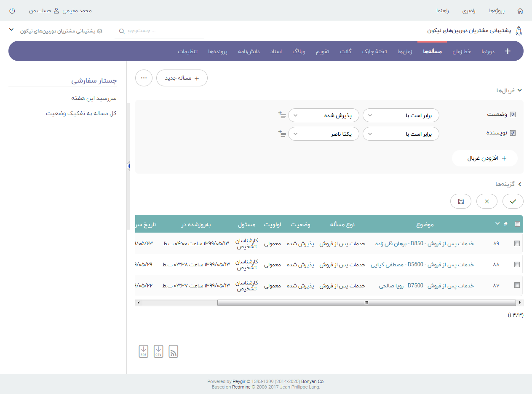Switch to the خط زمان tab

tap(462, 51)
